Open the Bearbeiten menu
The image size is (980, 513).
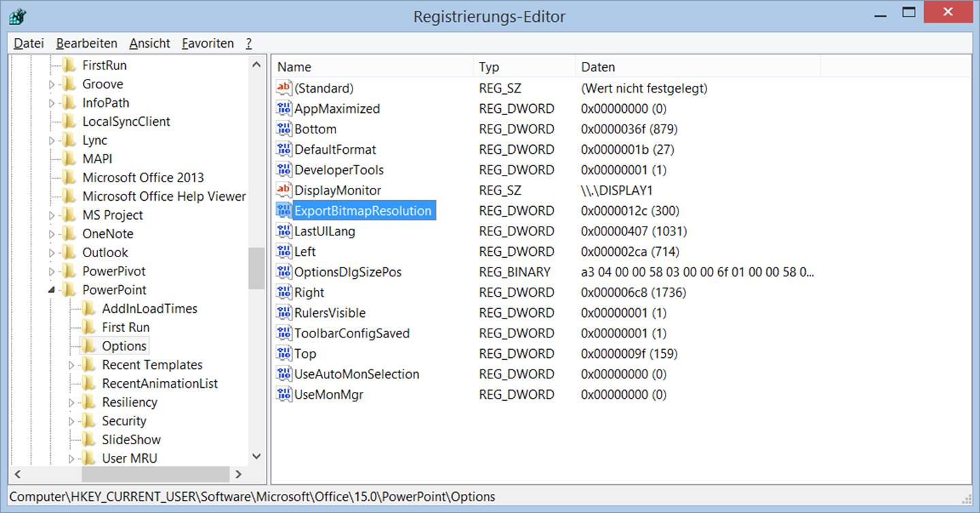pyautogui.click(x=86, y=43)
